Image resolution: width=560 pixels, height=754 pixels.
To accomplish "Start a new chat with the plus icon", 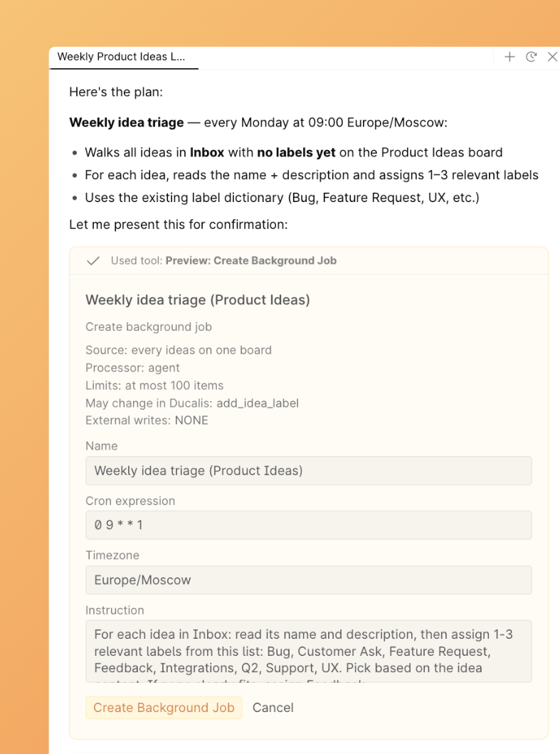I will click(x=509, y=57).
